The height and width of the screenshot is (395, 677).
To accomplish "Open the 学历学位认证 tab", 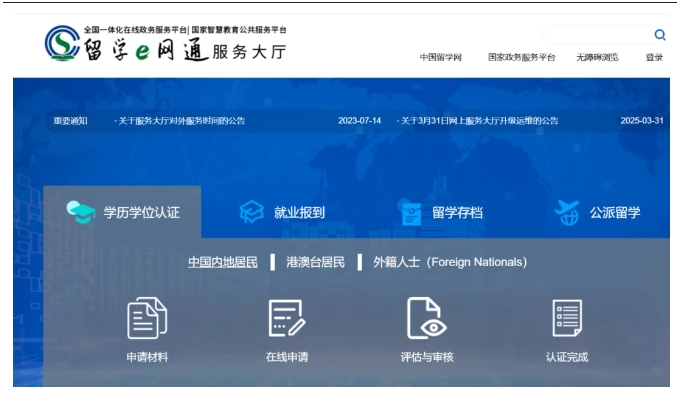I will click(x=122, y=212).
